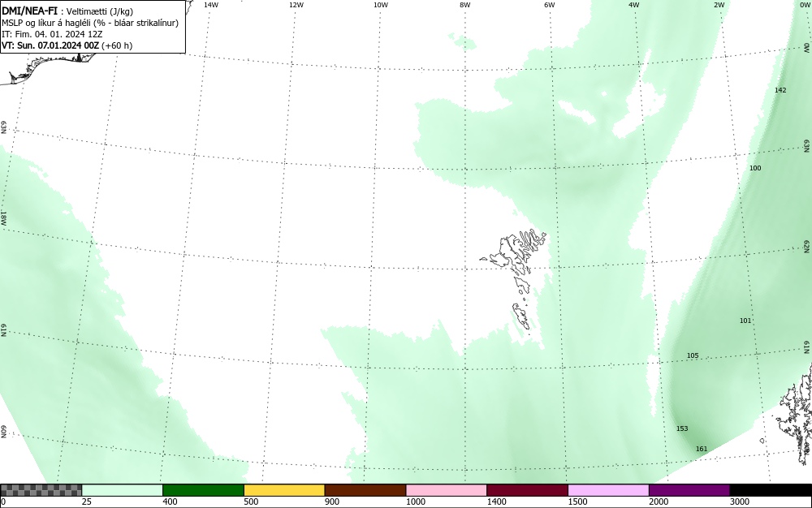The width and height of the screenshot is (812, 508).
Task: Click the "IT: Fim. 04. 01. 2024 12Z" line
Action: coord(52,34)
